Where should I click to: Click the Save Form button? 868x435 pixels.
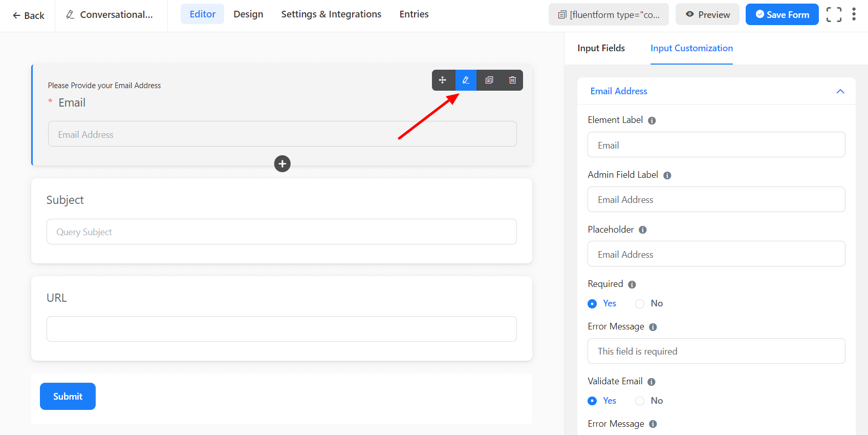point(782,14)
